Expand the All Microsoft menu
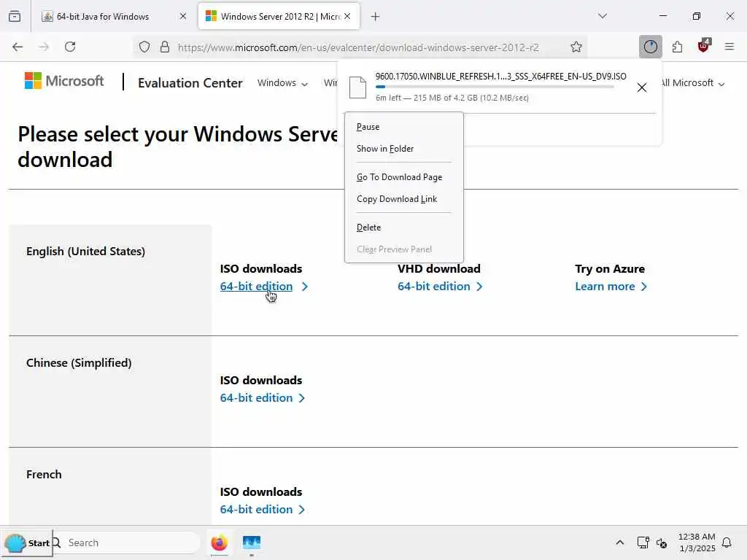747x560 pixels. [x=692, y=83]
